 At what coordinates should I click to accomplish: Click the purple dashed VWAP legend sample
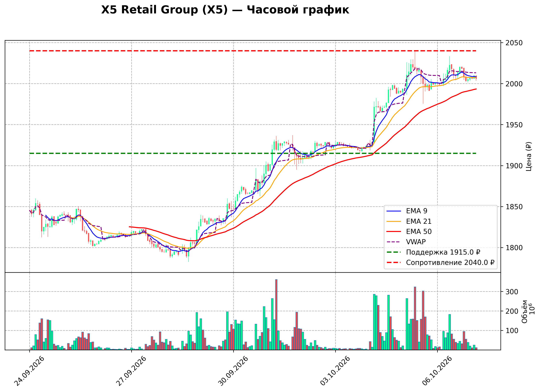tap(394, 242)
